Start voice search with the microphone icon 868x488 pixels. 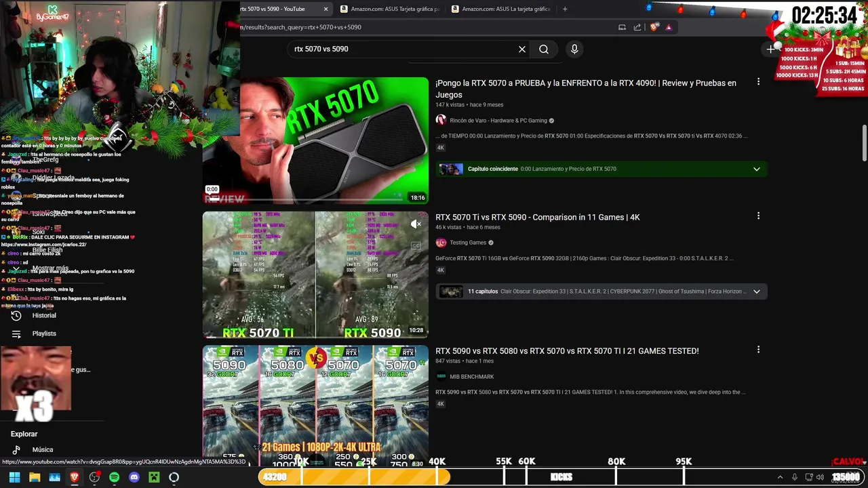click(x=574, y=49)
